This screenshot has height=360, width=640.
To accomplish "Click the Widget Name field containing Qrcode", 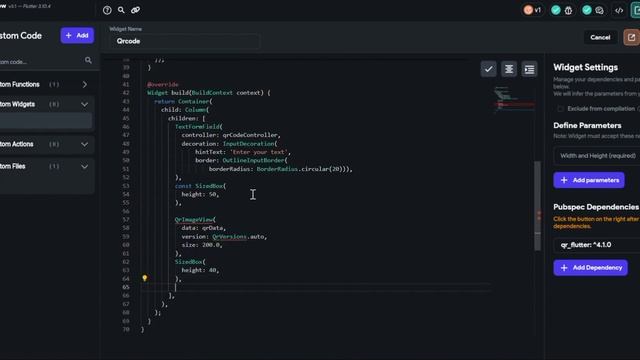I will [x=184, y=41].
